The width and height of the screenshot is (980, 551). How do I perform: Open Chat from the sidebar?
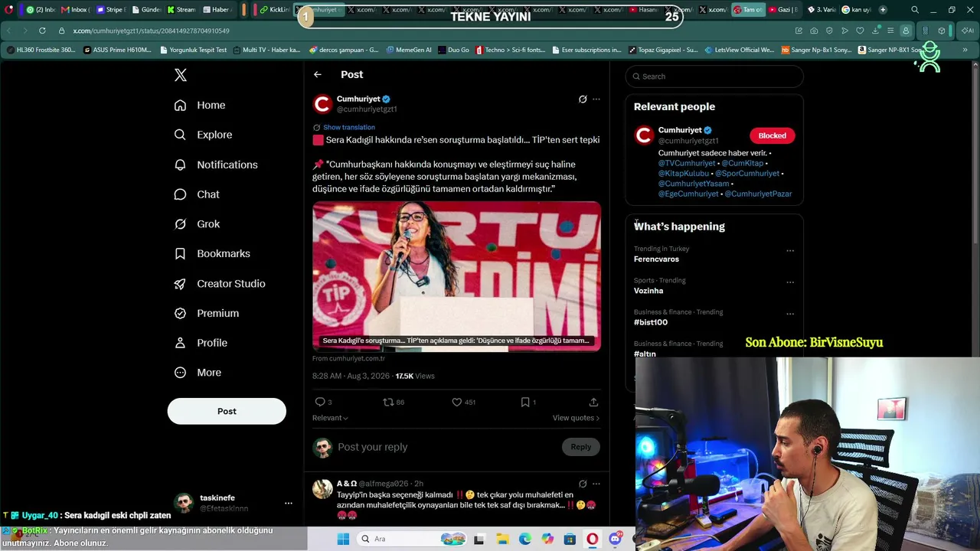197,194
